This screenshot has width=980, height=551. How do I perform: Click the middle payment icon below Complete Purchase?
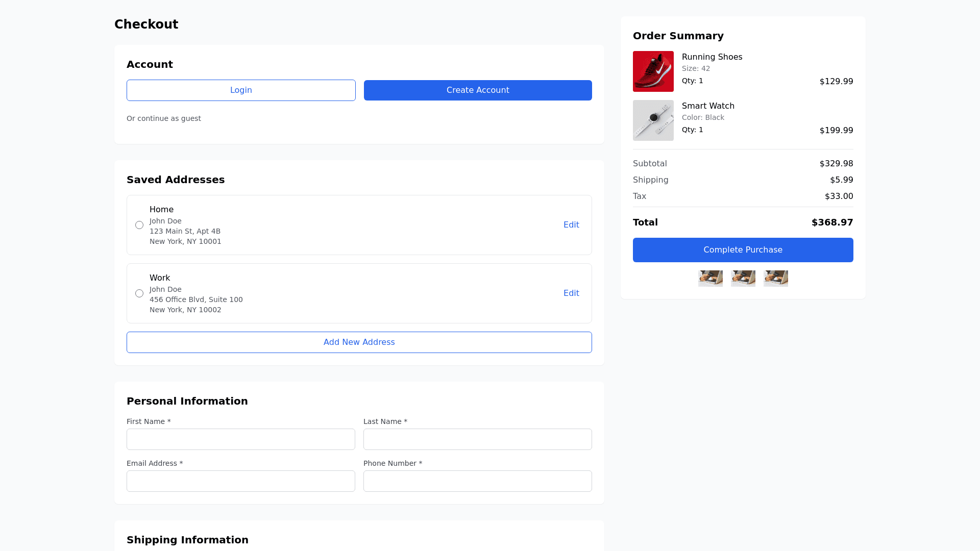point(743,279)
